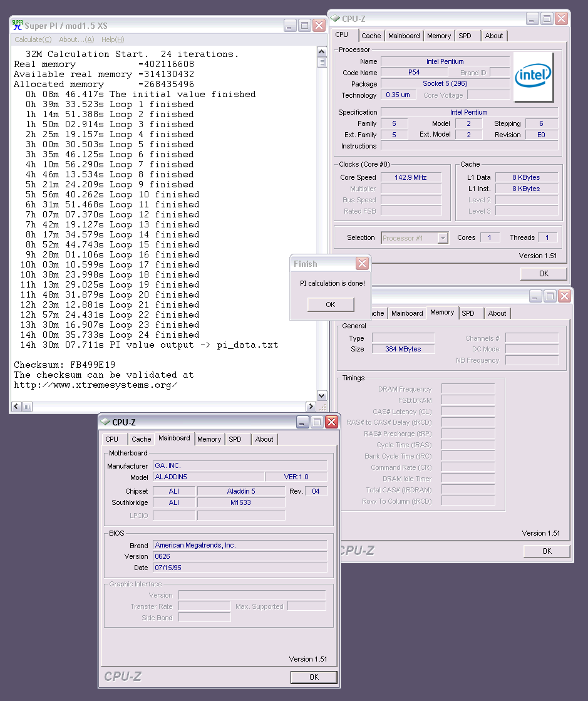The height and width of the screenshot is (701, 588).
Task: Click the Code Name field P54
Action: tap(414, 73)
